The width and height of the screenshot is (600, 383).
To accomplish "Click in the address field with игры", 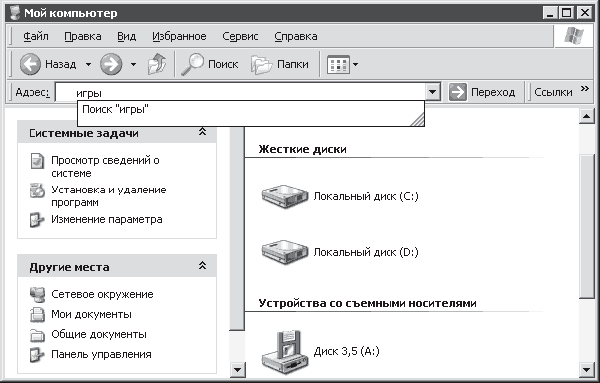I will coord(241,93).
